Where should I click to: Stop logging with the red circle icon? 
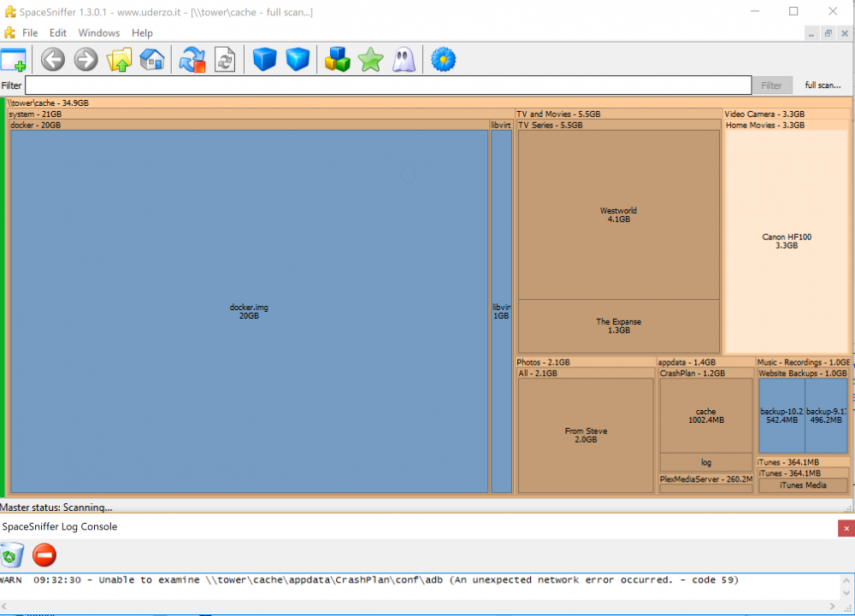[x=44, y=555]
